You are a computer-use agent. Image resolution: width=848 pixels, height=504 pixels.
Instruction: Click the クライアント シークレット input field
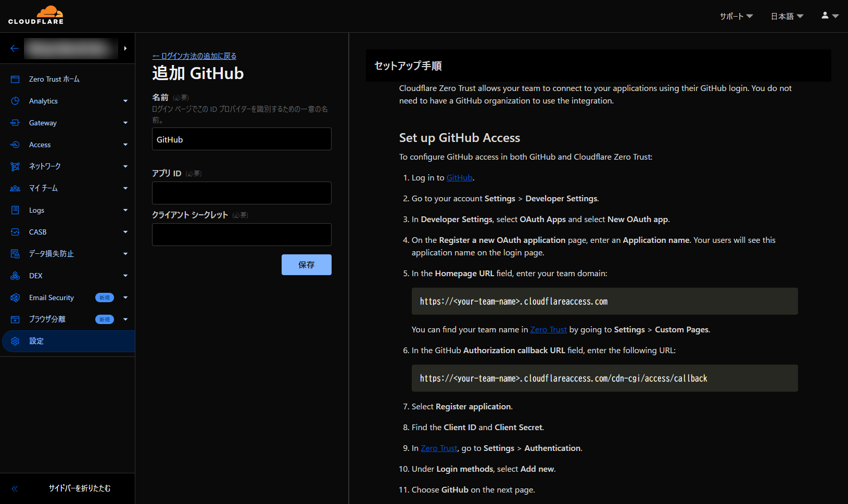242,235
